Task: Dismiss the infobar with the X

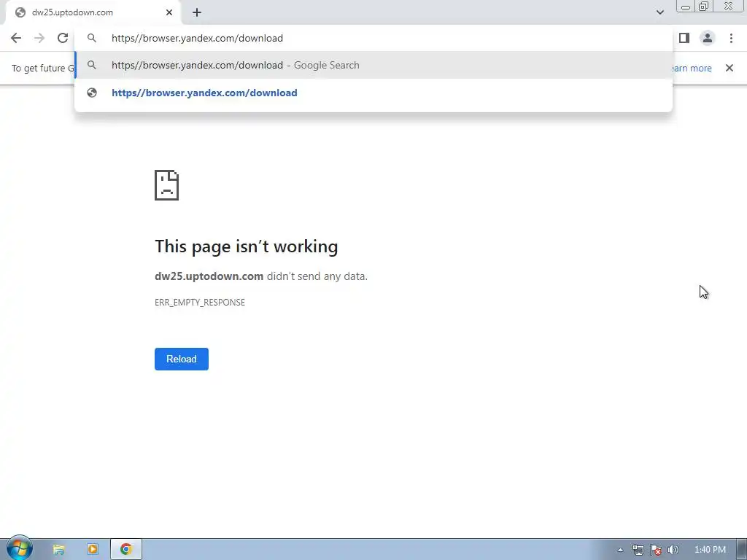Action: (x=729, y=68)
